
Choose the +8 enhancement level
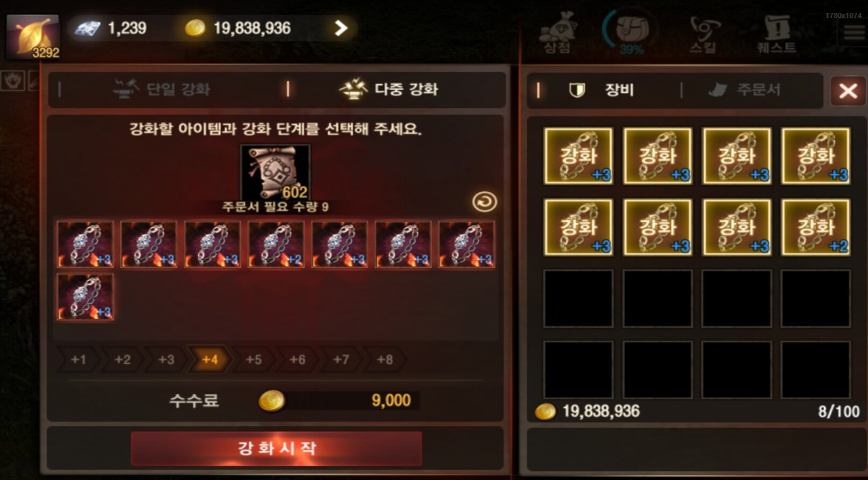coord(384,359)
